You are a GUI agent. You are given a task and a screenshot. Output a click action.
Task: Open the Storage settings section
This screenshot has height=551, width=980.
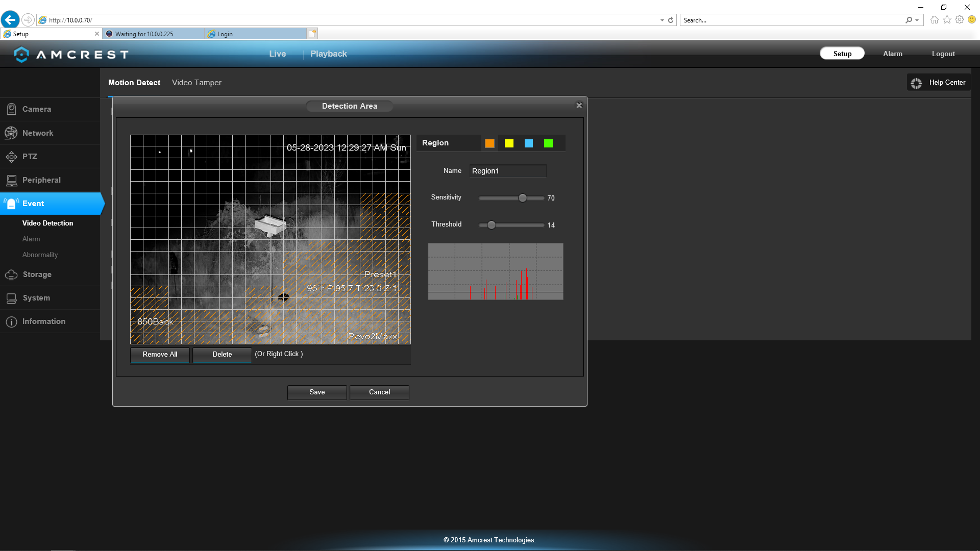click(x=50, y=274)
